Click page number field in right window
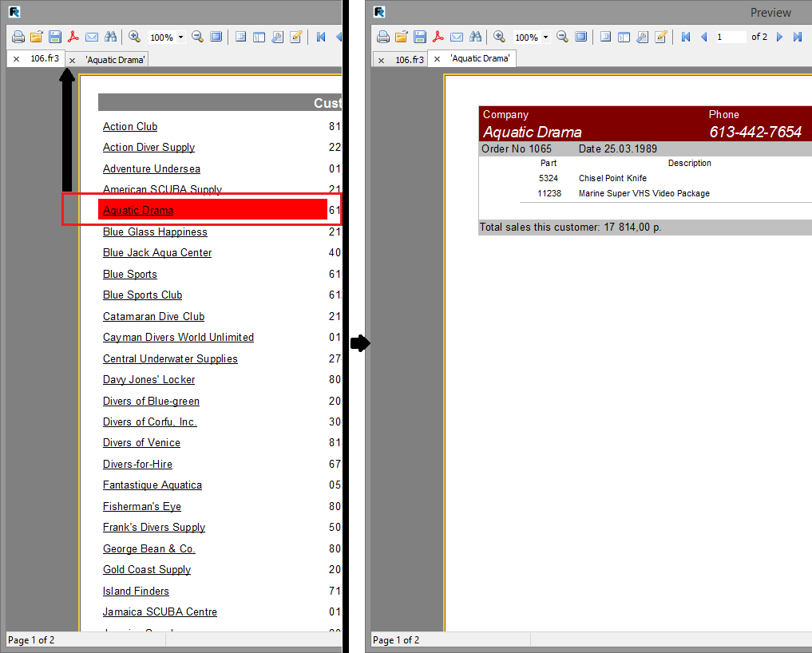 [x=731, y=37]
